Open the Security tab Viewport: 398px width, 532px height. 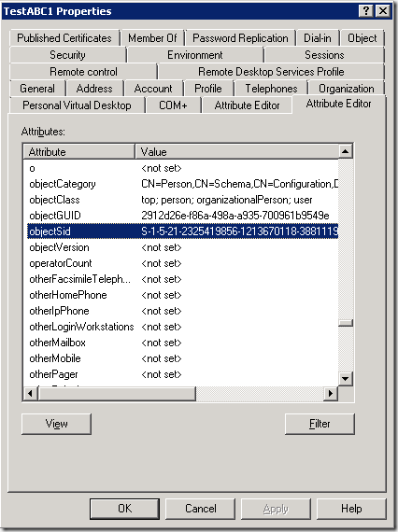(x=67, y=55)
